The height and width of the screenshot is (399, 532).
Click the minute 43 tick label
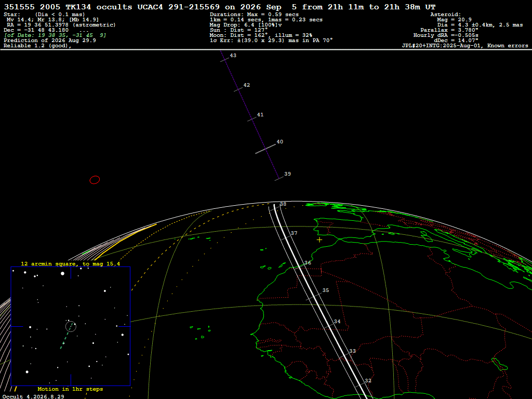(x=233, y=56)
